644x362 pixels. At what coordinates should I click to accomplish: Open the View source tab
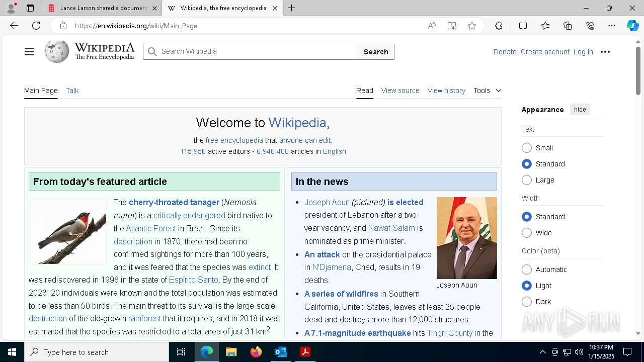[x=400, y=90]
